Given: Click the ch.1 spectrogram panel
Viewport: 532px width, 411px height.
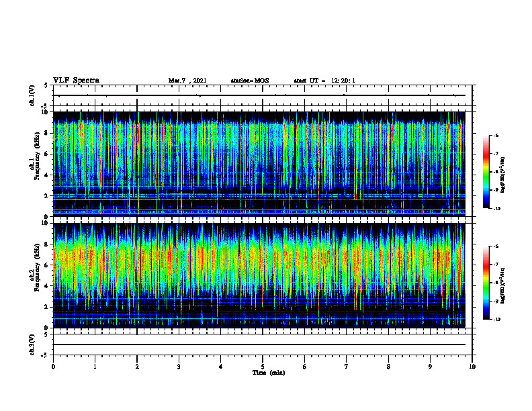Looking at the screenshot, I should [259, 164].
